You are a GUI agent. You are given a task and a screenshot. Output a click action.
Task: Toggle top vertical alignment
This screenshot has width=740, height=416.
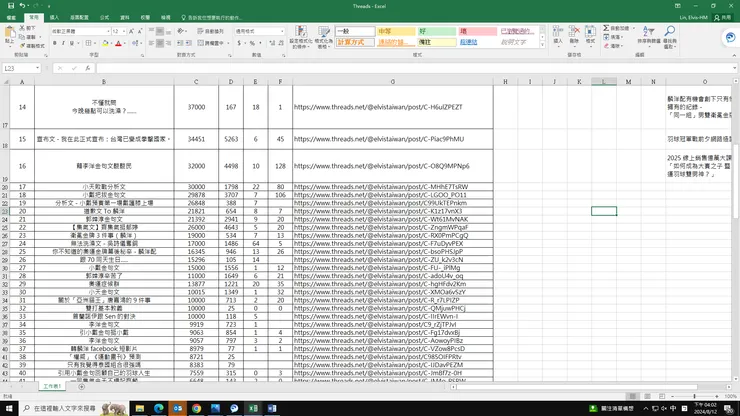[x=151, y=31]
